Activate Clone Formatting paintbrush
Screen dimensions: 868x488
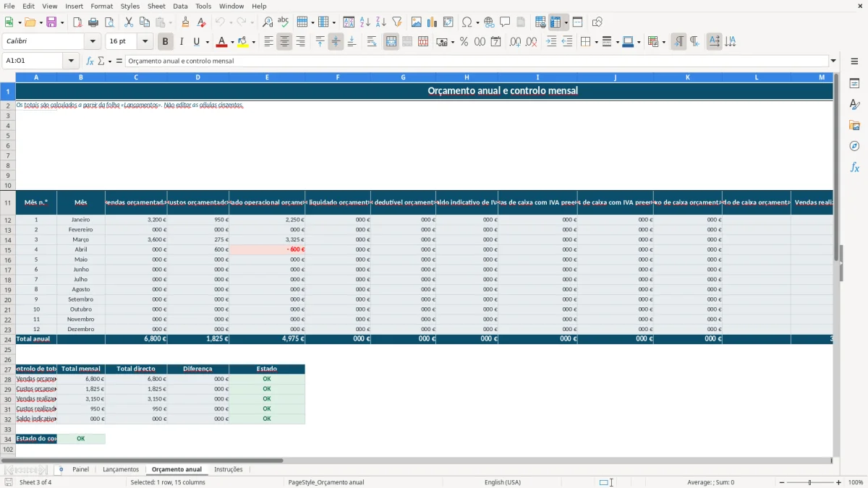pyautogui.click(x=185, y=22)
